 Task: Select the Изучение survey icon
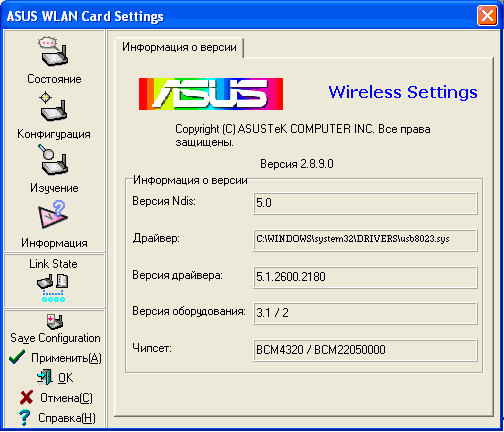(53, 160)
